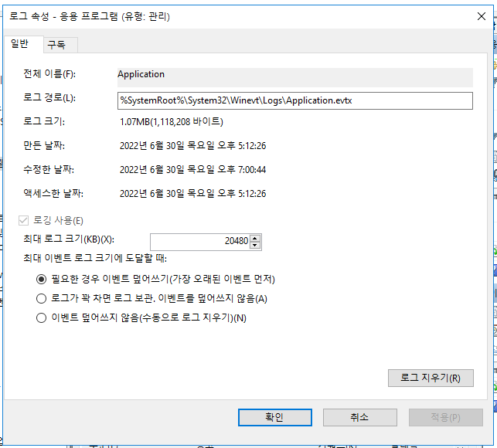This screenshot has height=448, width=497.
Task: Click the 만든 날짜 value ending 5:12:26
Action: click(x=192, y=146)
